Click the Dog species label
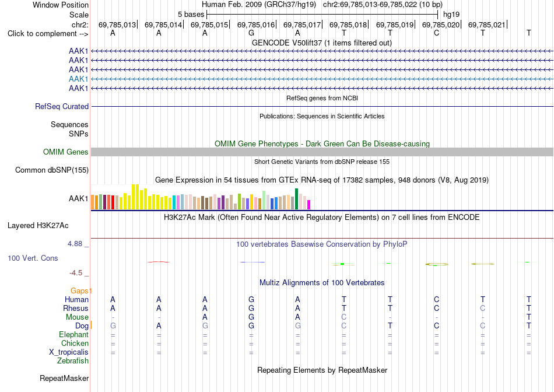Screen dimensions: 554x392 click(x=82, y=326)
